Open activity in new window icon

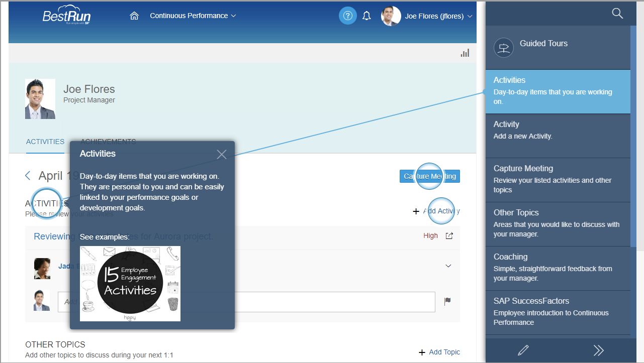[449, 235]
